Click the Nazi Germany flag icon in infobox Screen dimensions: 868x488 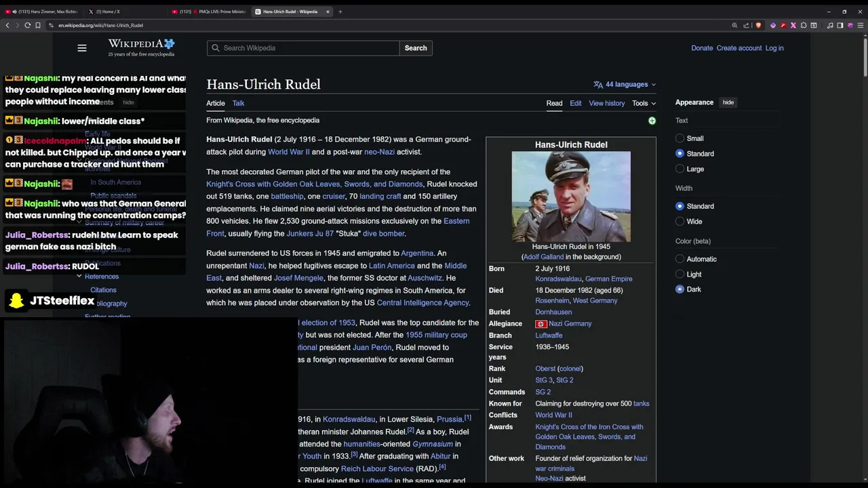click(541, 324)
